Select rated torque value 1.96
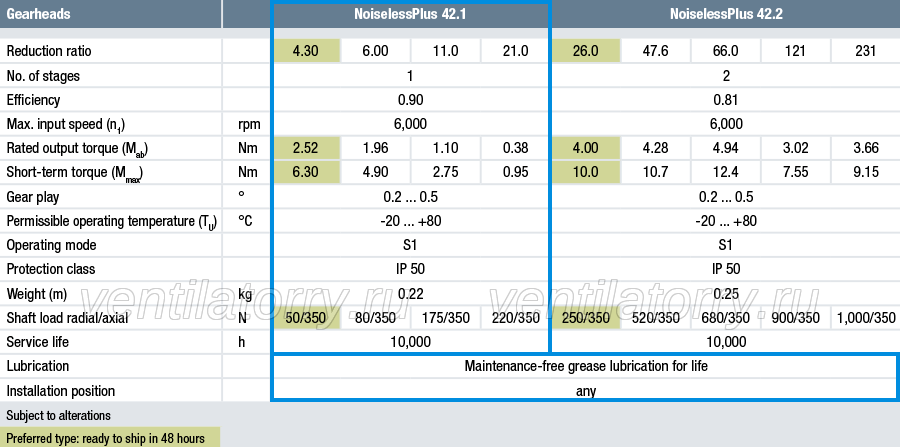Viewport: 900px width, 447px height. click(x=375, y=148)
